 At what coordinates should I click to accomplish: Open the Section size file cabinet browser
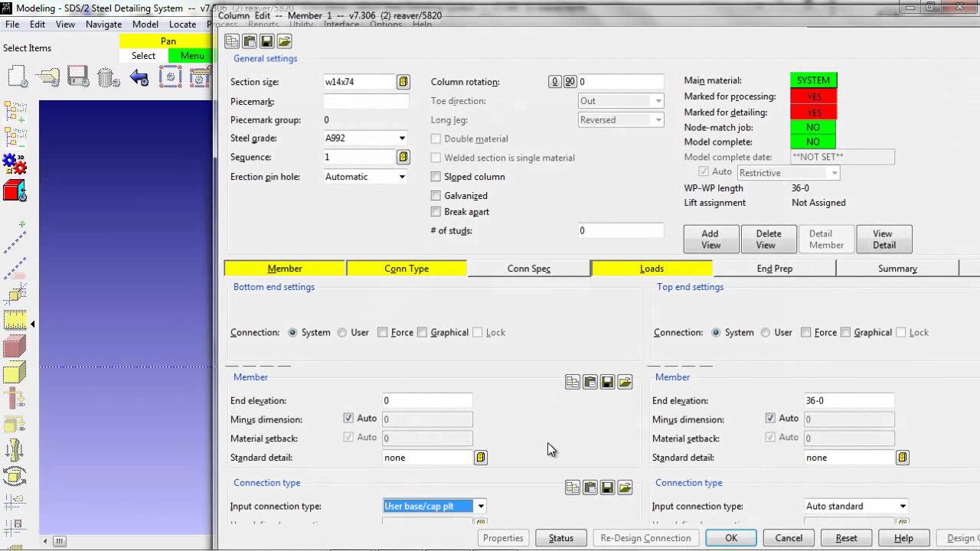(x=403, y=82)
